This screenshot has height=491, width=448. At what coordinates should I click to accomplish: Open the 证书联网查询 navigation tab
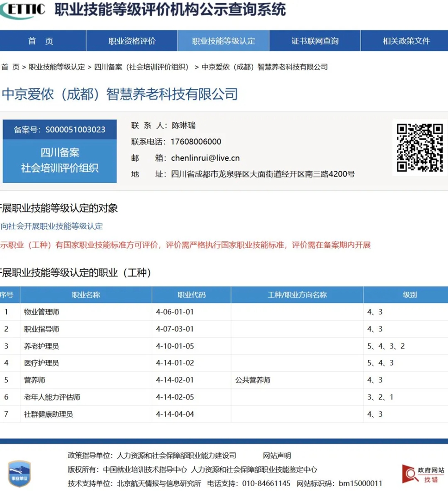coord(315,41)
